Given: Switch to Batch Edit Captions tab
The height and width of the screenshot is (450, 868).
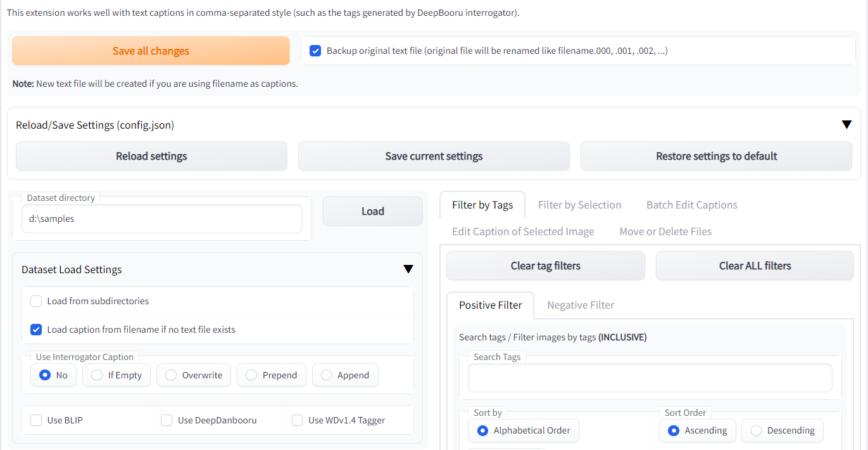Looking at the screenshot, I should 691,205.
